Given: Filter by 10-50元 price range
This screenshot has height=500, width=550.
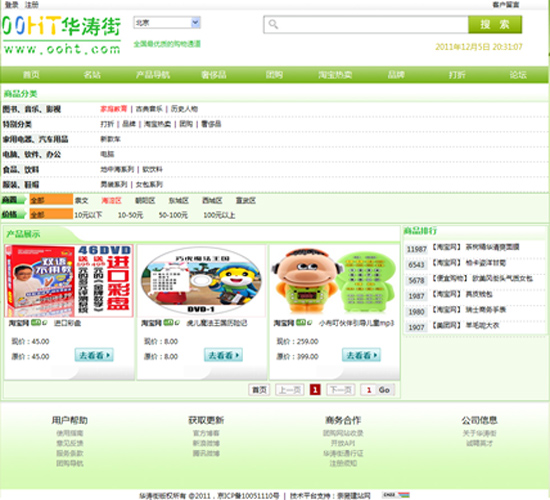Looking at the screenshot, I should pyautogui.click(x=130, y=215).
